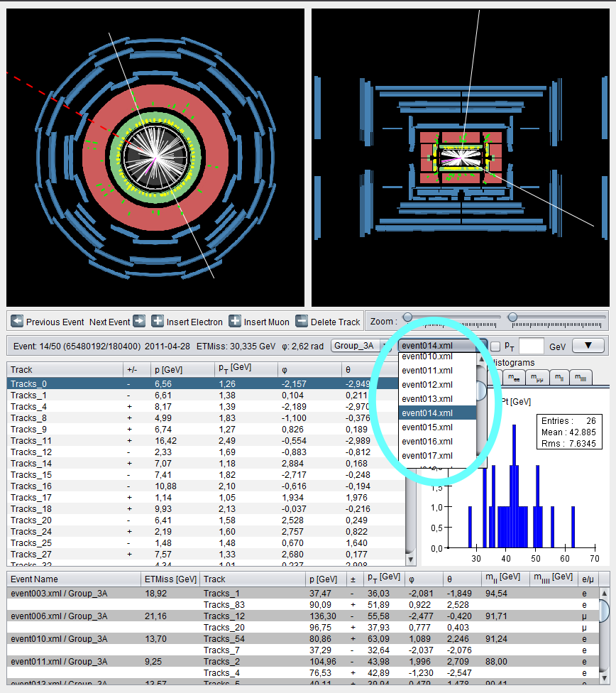Switch to the m_ee histogram tab
This screenshot has width=616, height=693.
[x=514, y=378]
